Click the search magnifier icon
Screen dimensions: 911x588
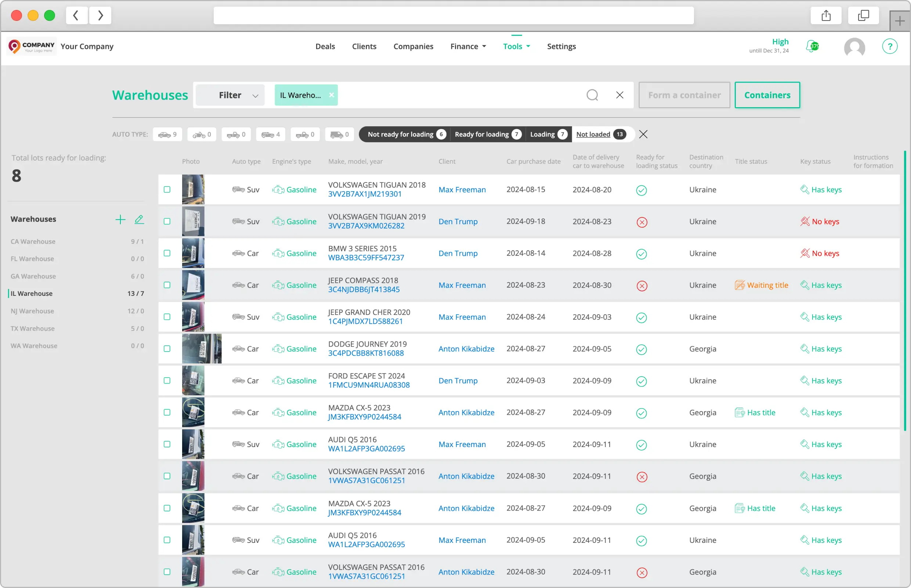592,95
